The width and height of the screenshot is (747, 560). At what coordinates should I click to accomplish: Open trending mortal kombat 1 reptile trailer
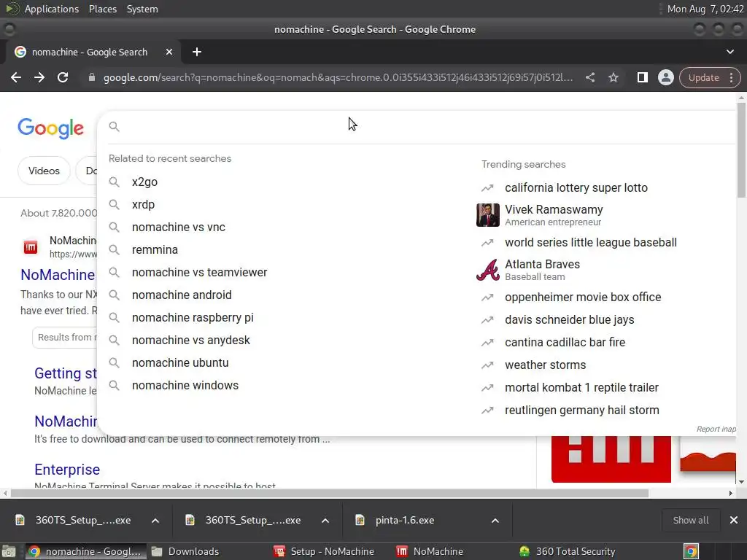[581, 388]
